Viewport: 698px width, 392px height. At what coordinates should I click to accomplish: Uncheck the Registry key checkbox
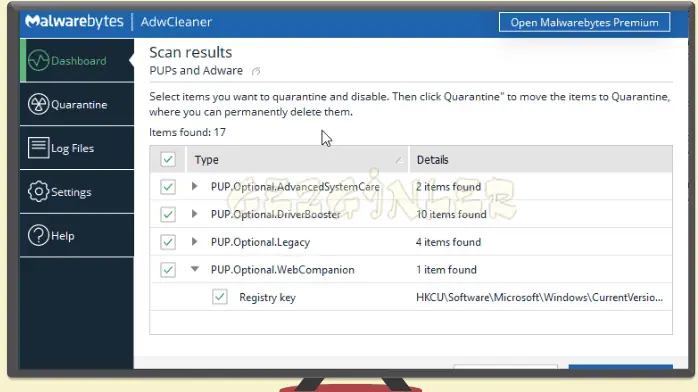[220, 297]
